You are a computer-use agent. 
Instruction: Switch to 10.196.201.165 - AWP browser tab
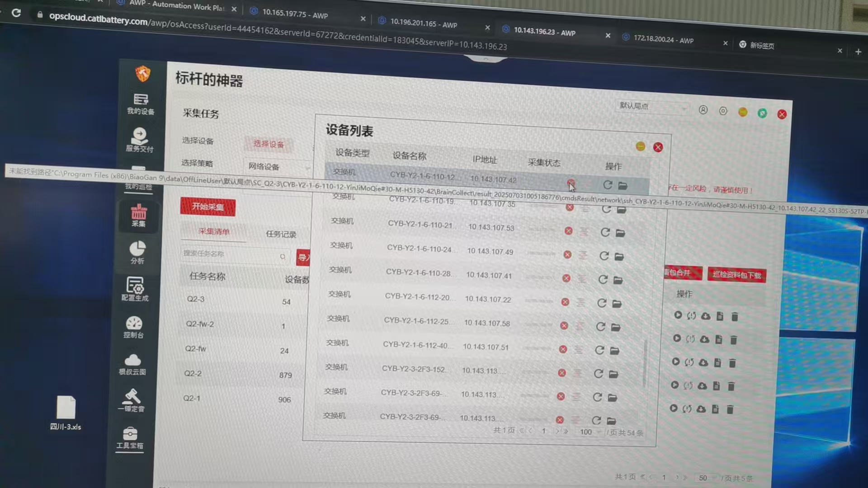[x=423, y=23]
